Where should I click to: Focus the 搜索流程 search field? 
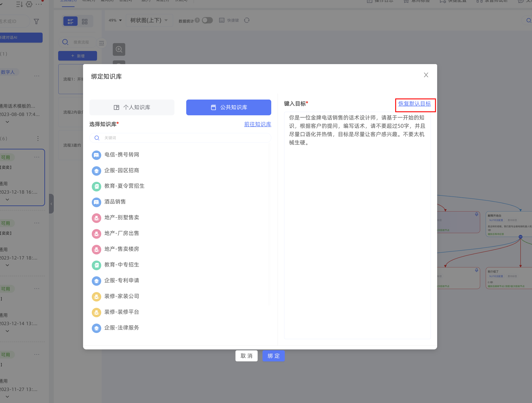(x=77, y=42)
